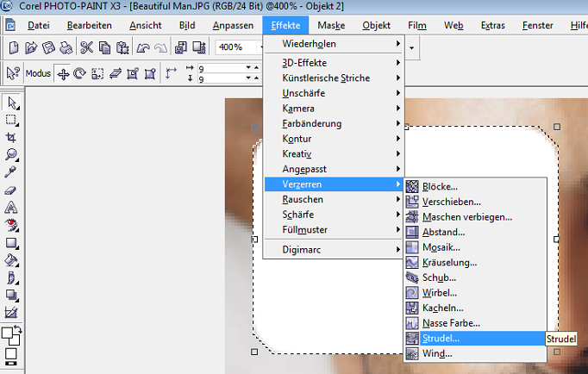Image resolution: width=588 pixels, height=374 pixels.
Task: Expand the Kamera submenu
Action: click(334, 109)
